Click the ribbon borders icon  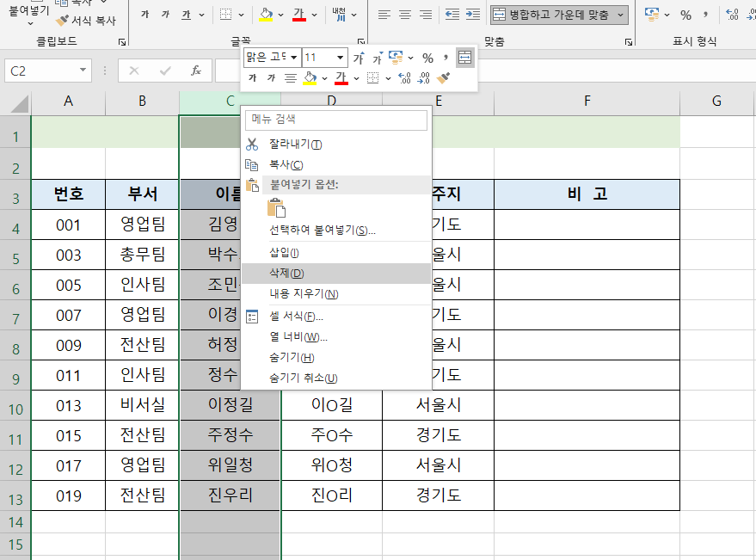click(x=225, y=15)
